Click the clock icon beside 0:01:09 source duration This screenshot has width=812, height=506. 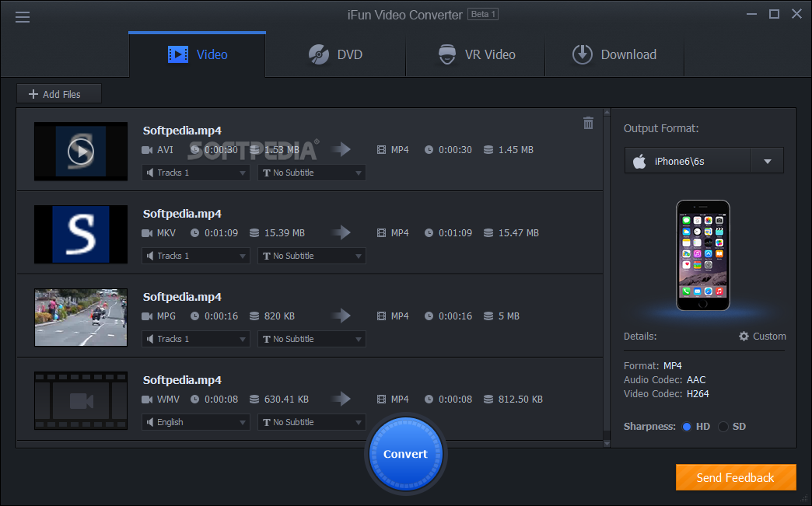(194, 233)
